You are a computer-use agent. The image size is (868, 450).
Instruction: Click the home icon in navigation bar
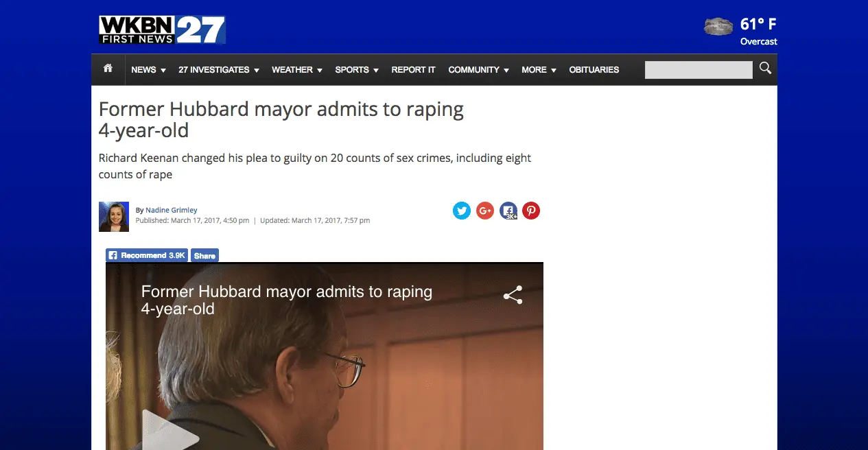pyautogui.click(x=108, y=69)
